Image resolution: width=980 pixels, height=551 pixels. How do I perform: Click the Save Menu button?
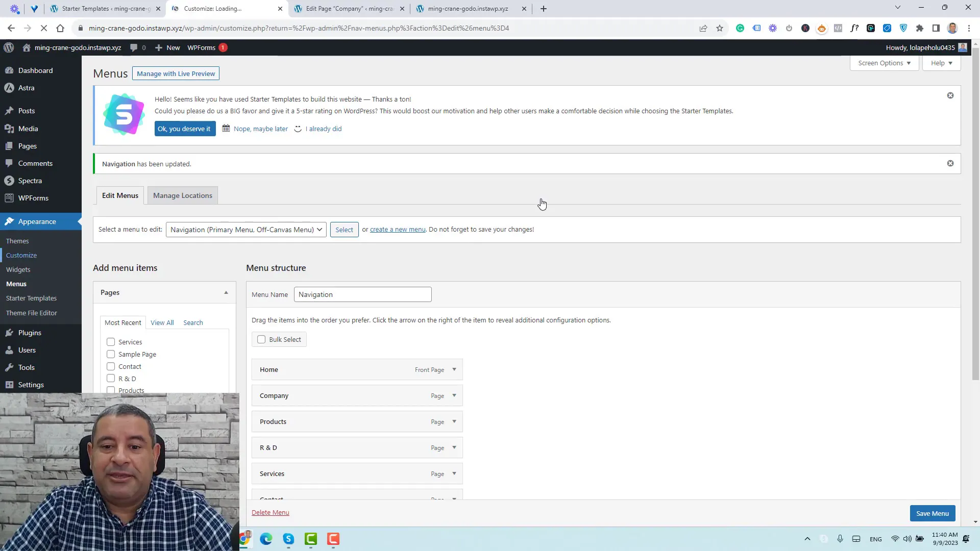tap(932, 513)
